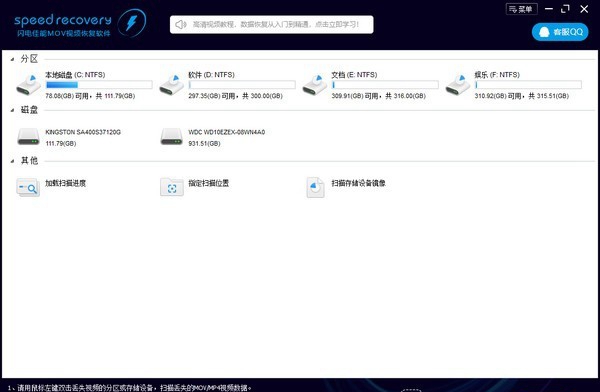
Task: Choose the WDC WD10EZEX disk icon
Action: [171, 137]
